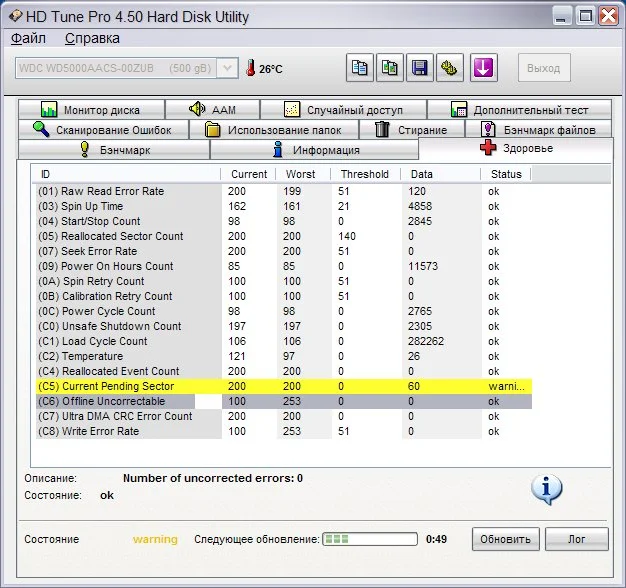This screenshot has width=626, height=588.
Task: Switch to the Стирание tab
Action: [412, 129]
